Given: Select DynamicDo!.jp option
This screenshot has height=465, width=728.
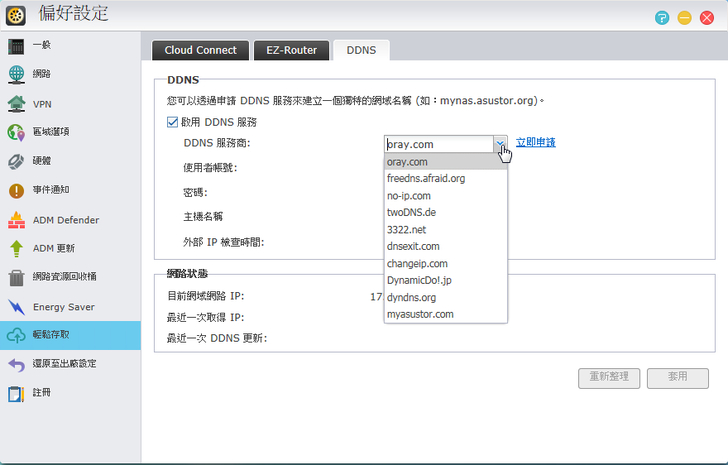Looking at the screenshot, I should pyautogui.click(x=446, y=280).
